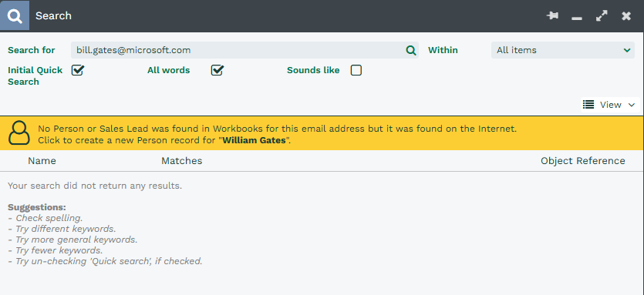Uncheck the Initial Quick Search checkbox
This screenshot has width=644, height=295.
click(x=77, y=70)
